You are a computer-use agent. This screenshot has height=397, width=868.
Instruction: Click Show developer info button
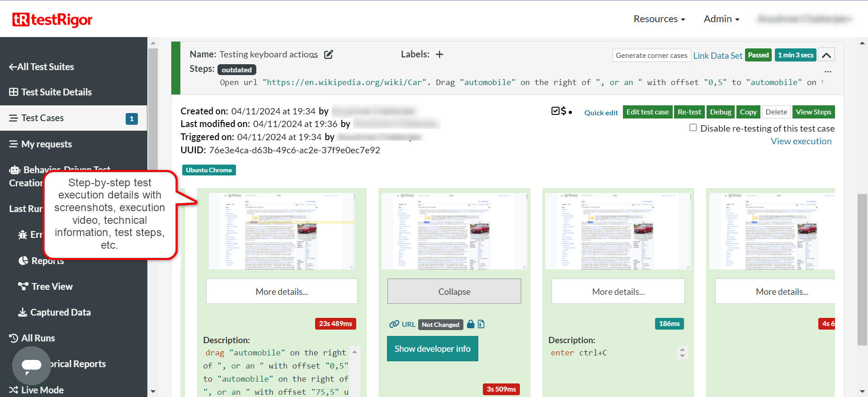tap(432, 349)
